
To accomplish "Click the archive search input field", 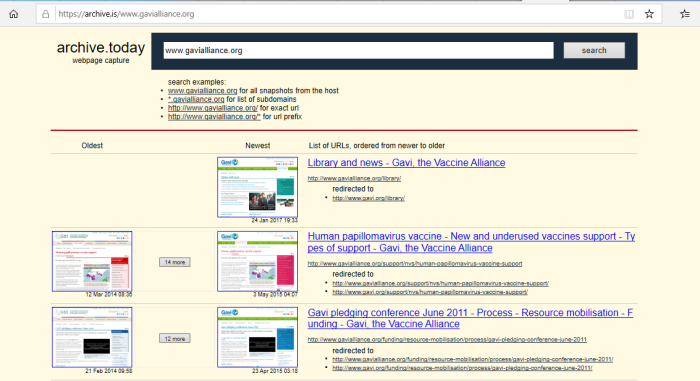I will click(x=358, y=50).
